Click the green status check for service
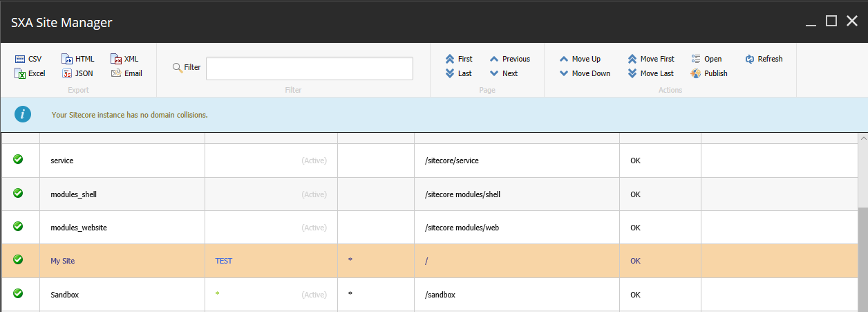This screenshot has height=312, width=868. pyautogui.click(x=18, y=160)
